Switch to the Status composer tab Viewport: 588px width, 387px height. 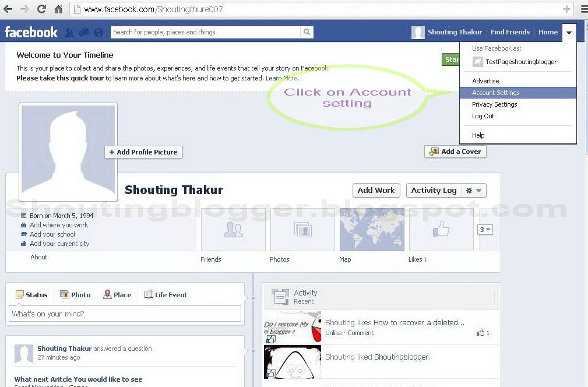[31, 295]
